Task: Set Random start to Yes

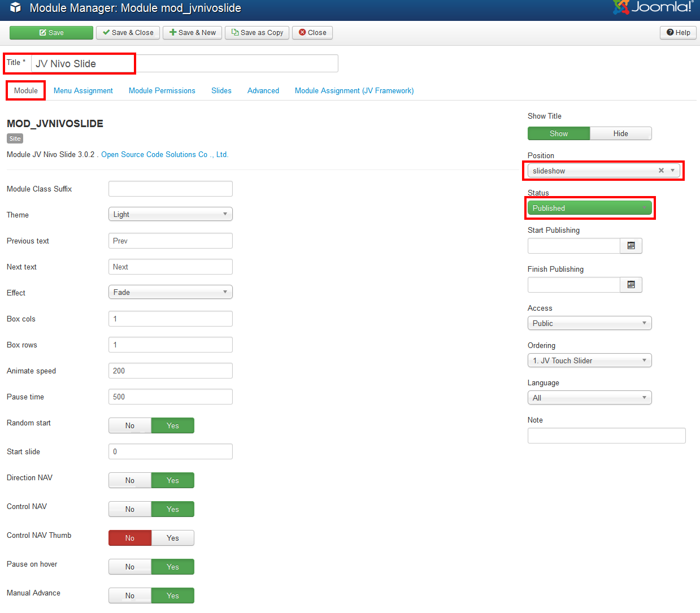Action: pos(173,425)
